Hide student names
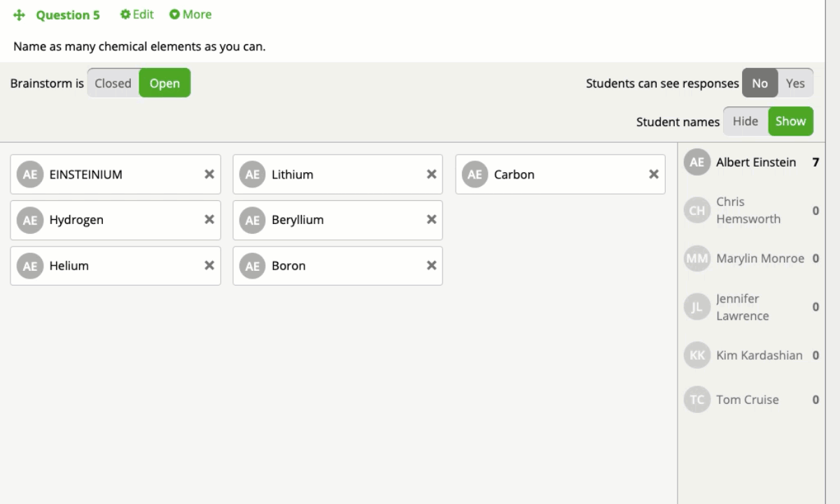Screen dimensions: 840x504 [x=745, y=121]
